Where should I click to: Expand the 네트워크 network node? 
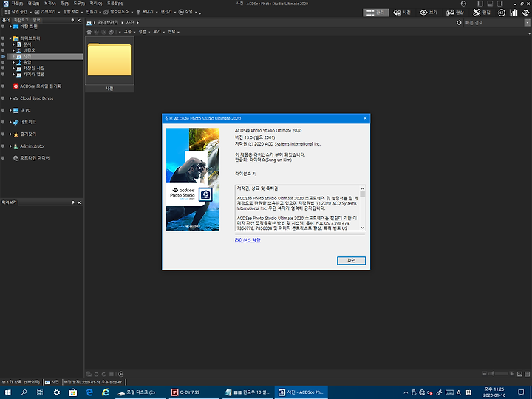pos(10,122)
